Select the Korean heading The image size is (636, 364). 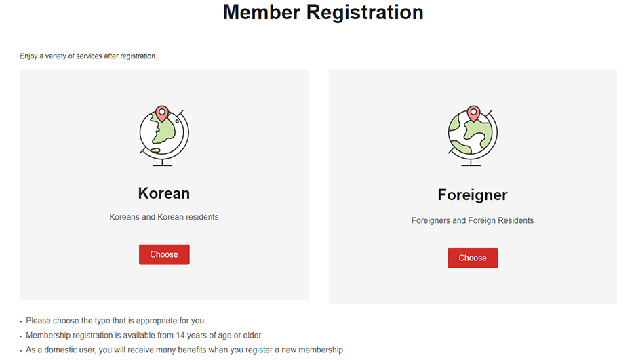coord(164,193)
